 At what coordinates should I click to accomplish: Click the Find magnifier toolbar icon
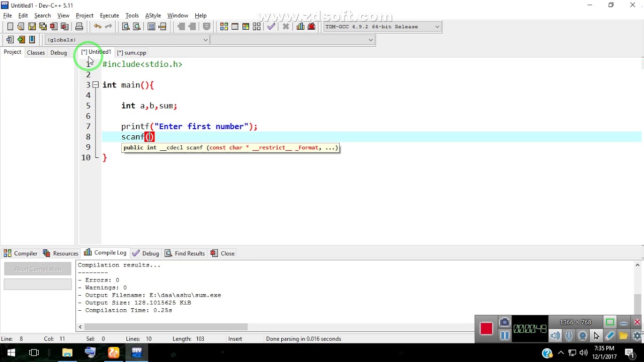pyautogui.click(x=126, y=27)
